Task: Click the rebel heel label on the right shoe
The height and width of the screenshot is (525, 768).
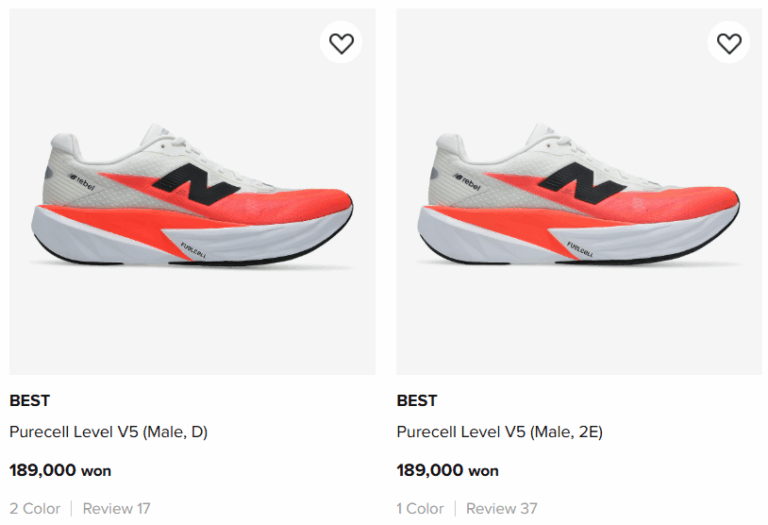Action: pos(466,180)
